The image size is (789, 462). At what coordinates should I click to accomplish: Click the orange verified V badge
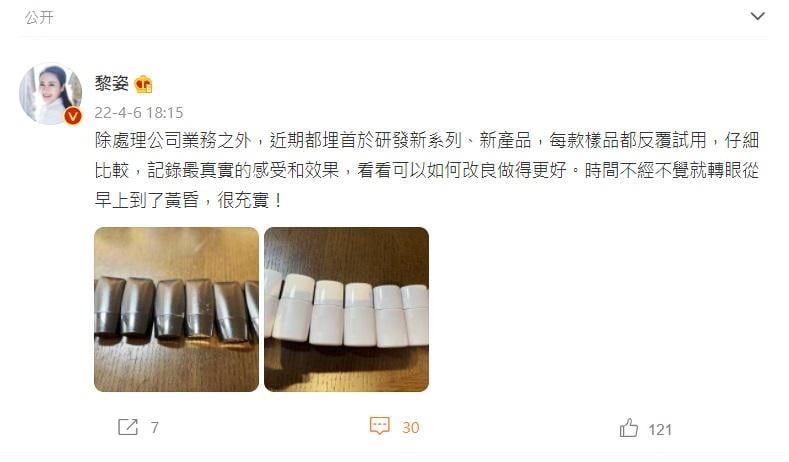point(73,116)
